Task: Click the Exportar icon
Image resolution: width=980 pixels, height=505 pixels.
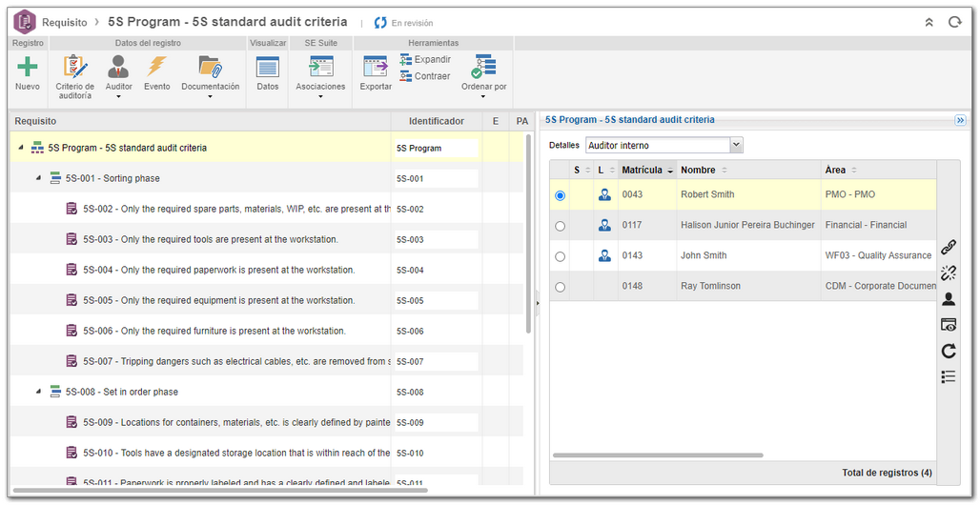Action: [x=377, y=67]
